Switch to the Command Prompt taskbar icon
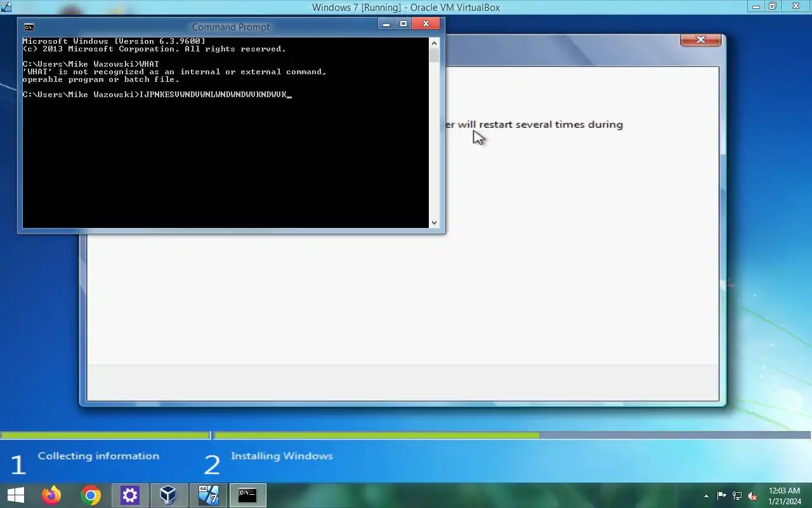Viewport: 812px width, 508px height. (247, 495)
